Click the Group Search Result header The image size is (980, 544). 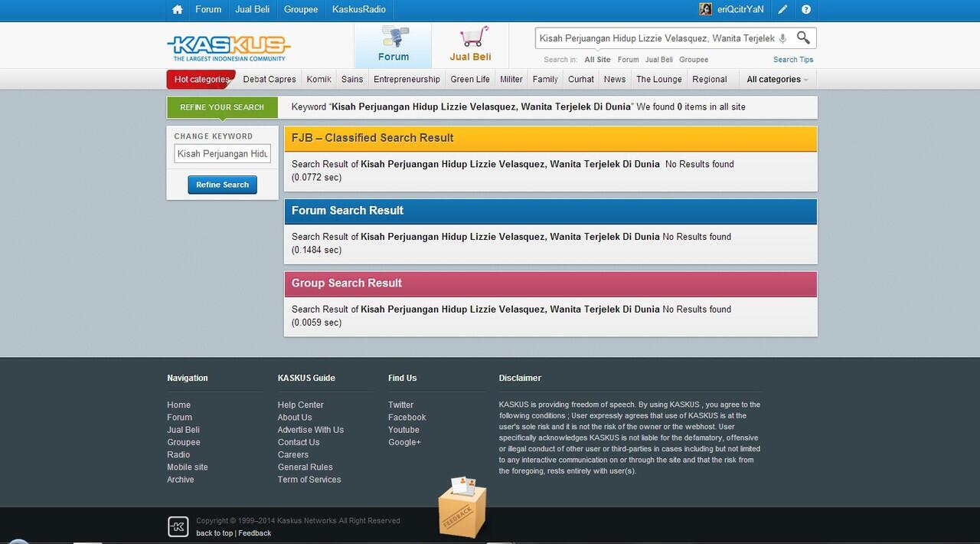550,283
